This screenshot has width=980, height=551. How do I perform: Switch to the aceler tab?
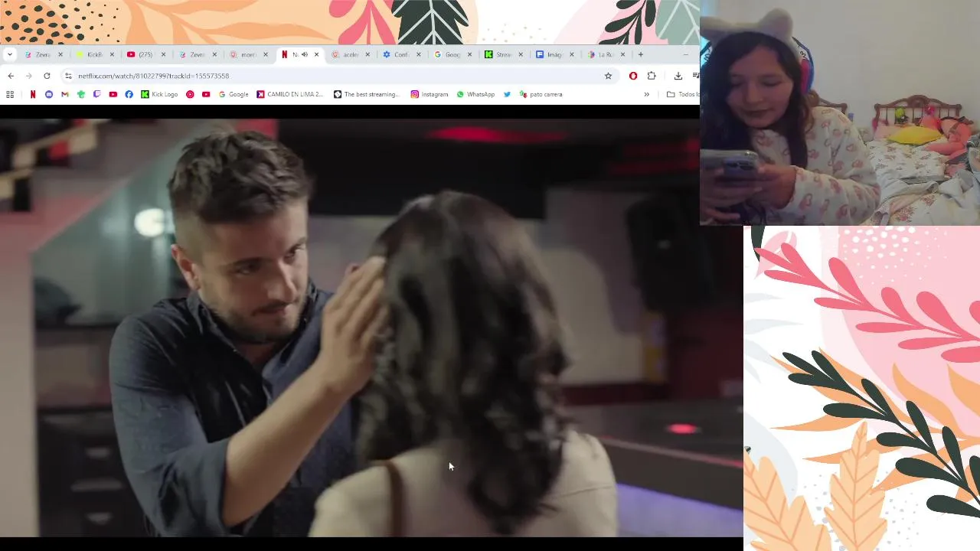(x=350, y=54)
